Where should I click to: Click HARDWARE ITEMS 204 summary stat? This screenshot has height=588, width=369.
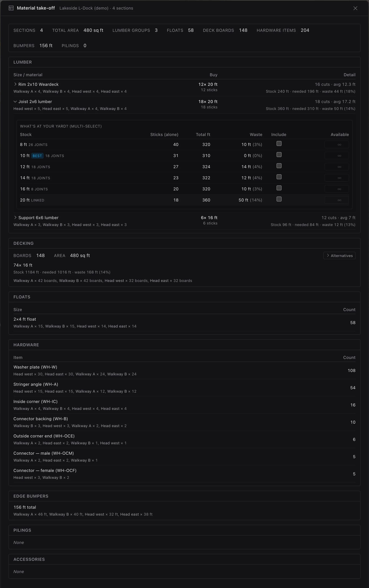click(283, 30)
